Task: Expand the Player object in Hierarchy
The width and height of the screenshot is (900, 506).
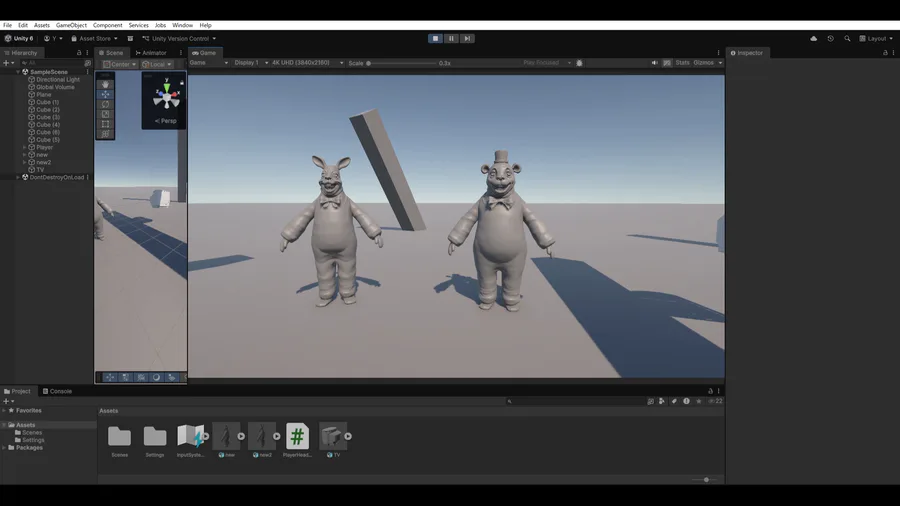Action: [25, 147]
